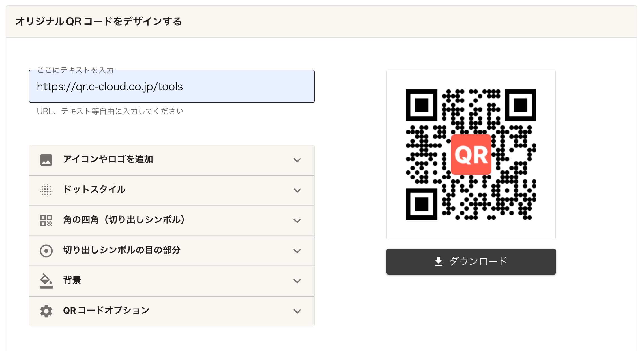This screenshot has width=644, height=351.
Task: Click the paint bucket icon for 背景
Action: tap(46, 281)
